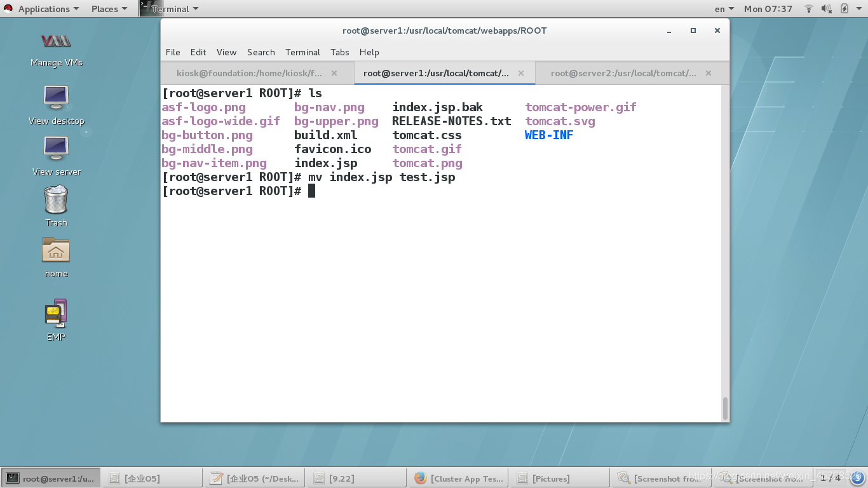Open the volume speaker icon
868x488 pixels.
827,9
